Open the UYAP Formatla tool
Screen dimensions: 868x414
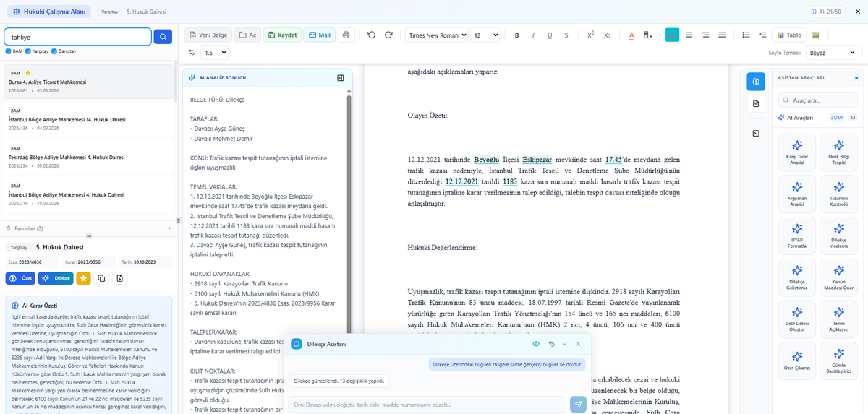pyautogui.click(x=796, y=236)
